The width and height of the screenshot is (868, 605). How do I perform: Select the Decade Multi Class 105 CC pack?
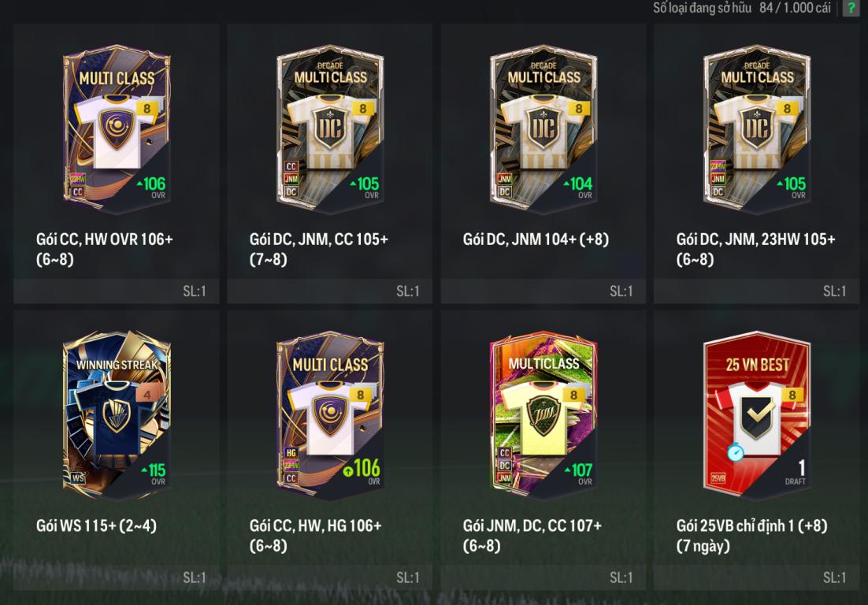tap(330, 129)
